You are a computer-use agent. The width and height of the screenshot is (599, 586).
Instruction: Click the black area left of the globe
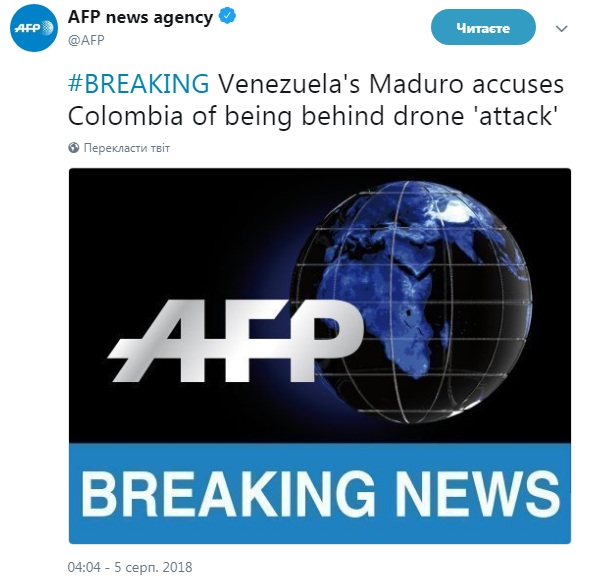point(172,237)
